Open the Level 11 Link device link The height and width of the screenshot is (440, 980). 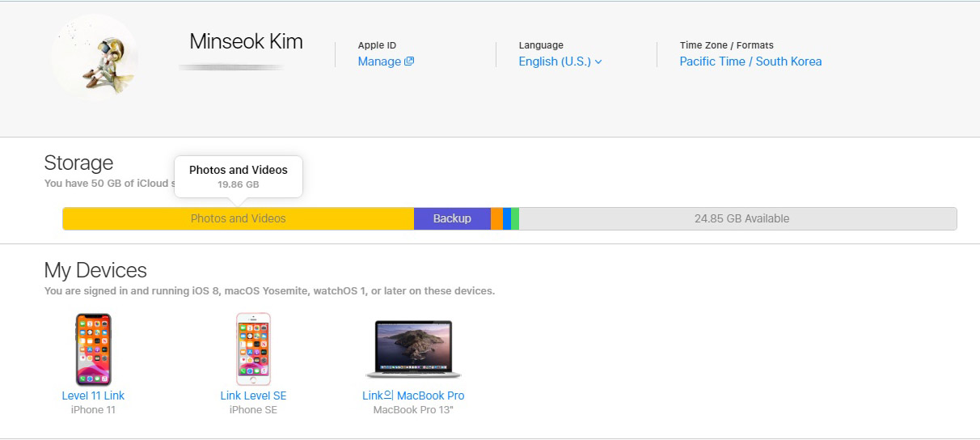93,396
